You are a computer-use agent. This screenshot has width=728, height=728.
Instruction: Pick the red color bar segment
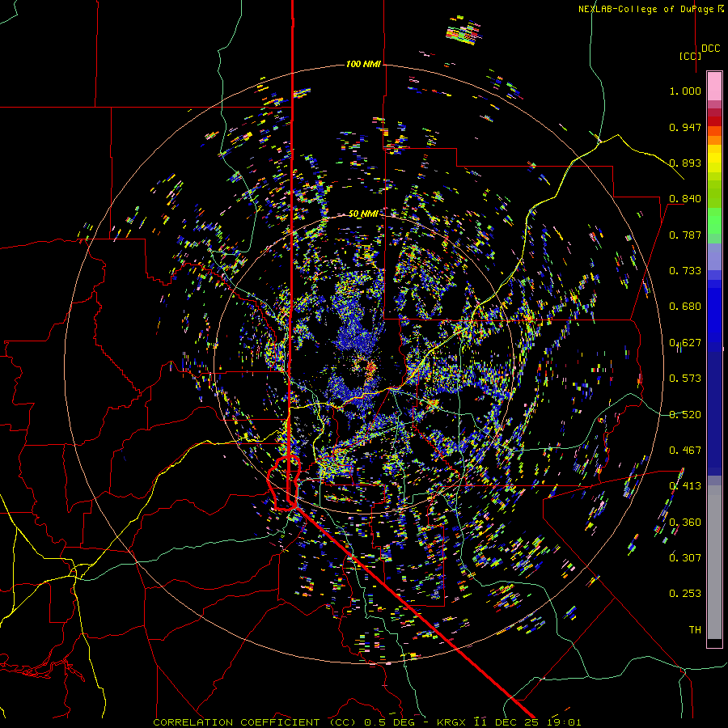click(x=714, y=121)
